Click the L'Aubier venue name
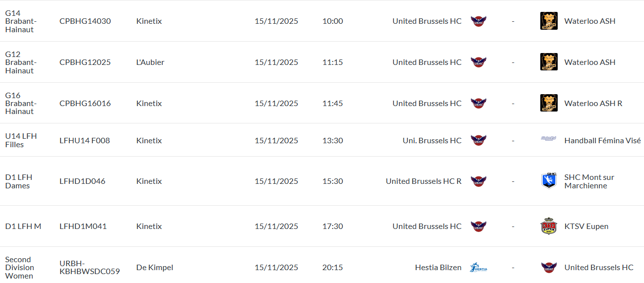The width and height of the screenshot is (644, 283). pyautogui.click(x=150, y=62)
